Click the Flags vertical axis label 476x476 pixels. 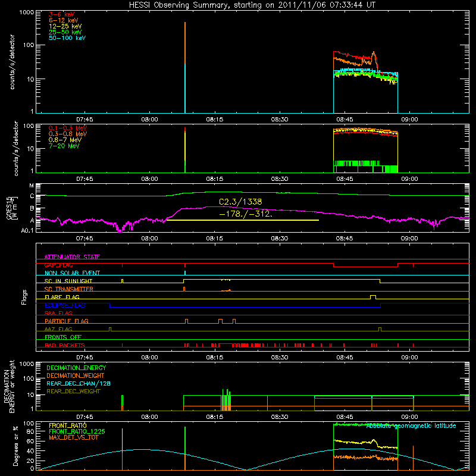click(x=24, y=297)
